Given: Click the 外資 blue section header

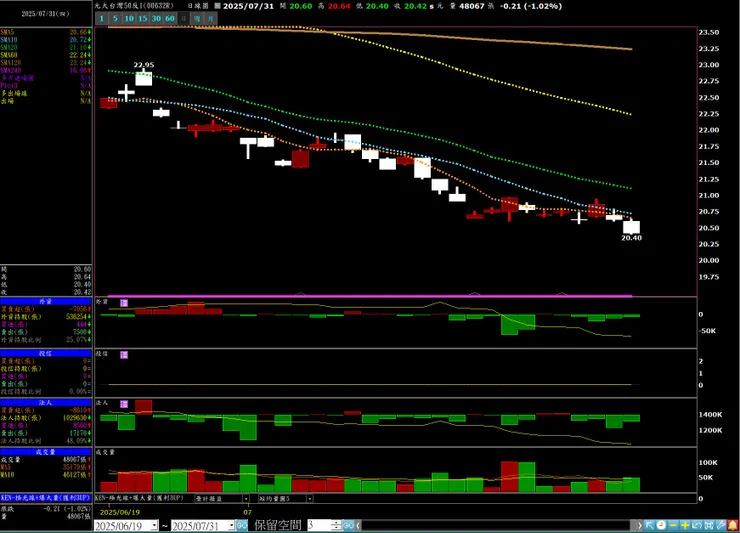Looking at the screenshot, I should [46, 301].
